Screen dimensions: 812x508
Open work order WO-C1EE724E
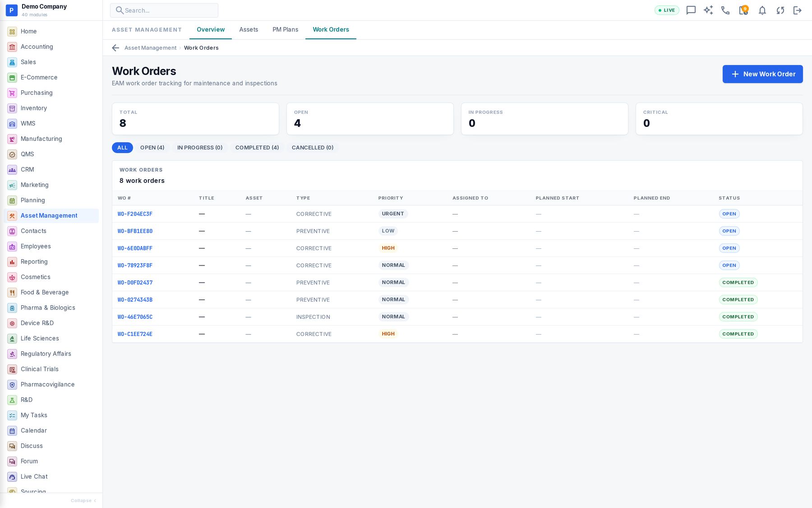(x=135, y=334)
